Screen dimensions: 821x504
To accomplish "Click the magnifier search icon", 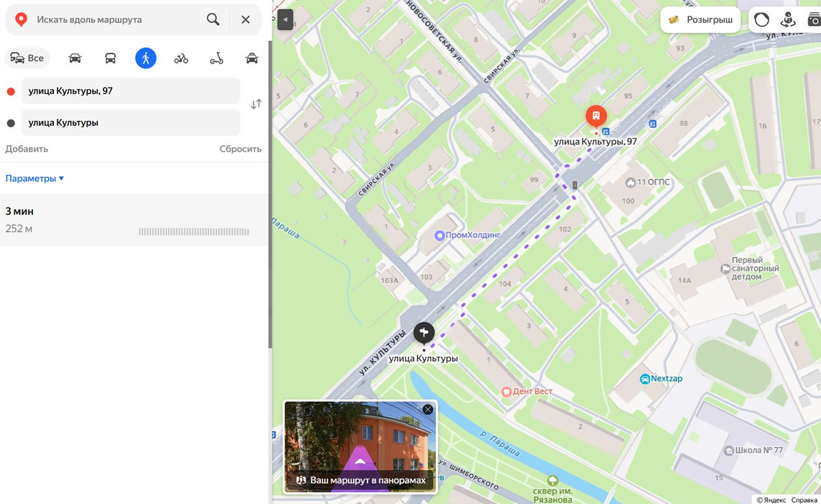I will point(213,20).
